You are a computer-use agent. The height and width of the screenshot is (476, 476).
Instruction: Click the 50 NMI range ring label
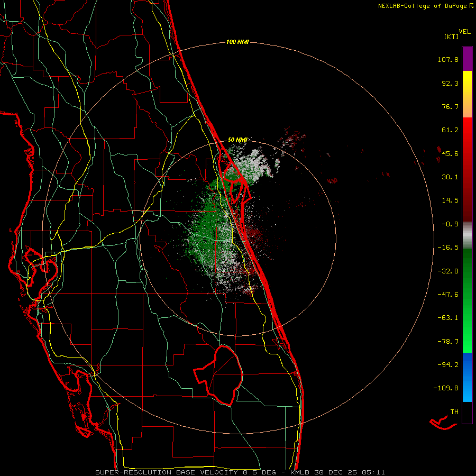237,140
